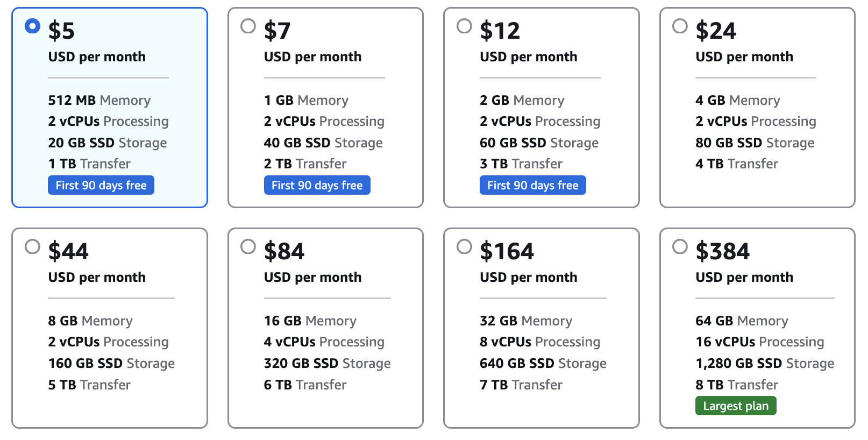Click the 640 GB SSD Storage line
This screenshot has height=440, width=868.
[x=543, y=364]
